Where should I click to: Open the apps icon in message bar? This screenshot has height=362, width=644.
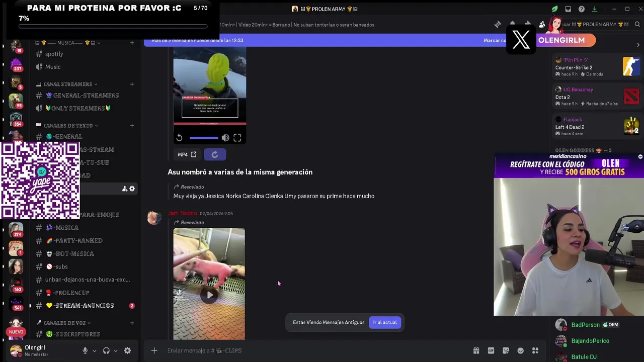pyautogui.click(x=535, y=350)
